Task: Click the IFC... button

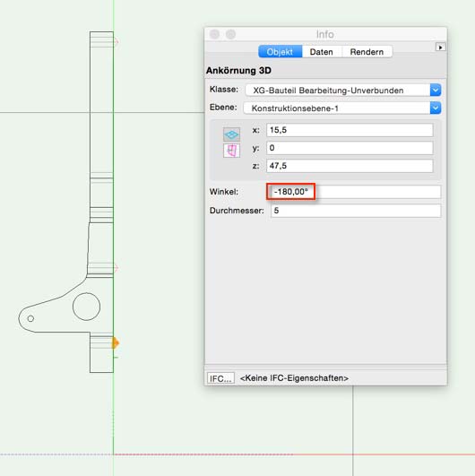Action: click(220, 378)
